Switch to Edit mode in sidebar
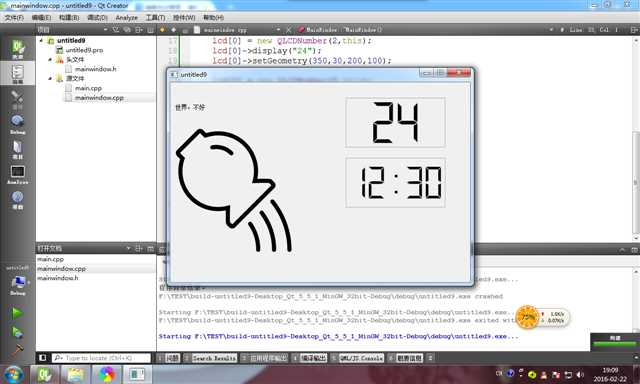Viewport: 640px width, 384px height. tap(18, 73)
